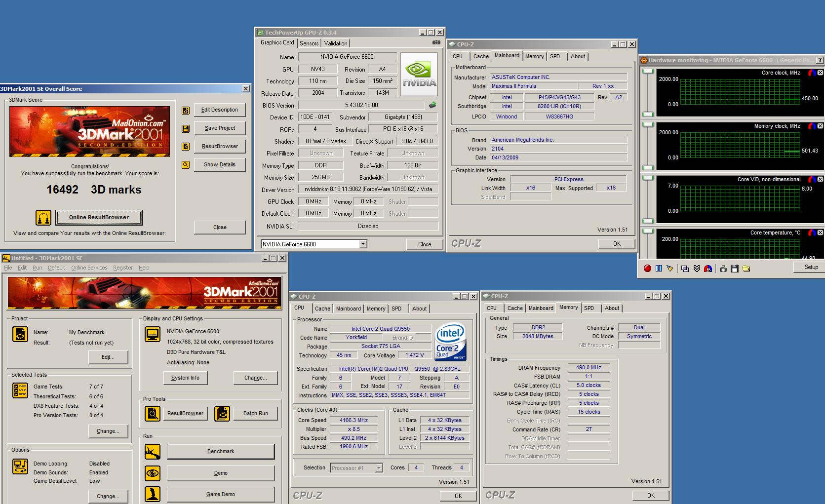Open the Register menu in 3DMark2001 SE
825x504 pixels.
point(122,268)
